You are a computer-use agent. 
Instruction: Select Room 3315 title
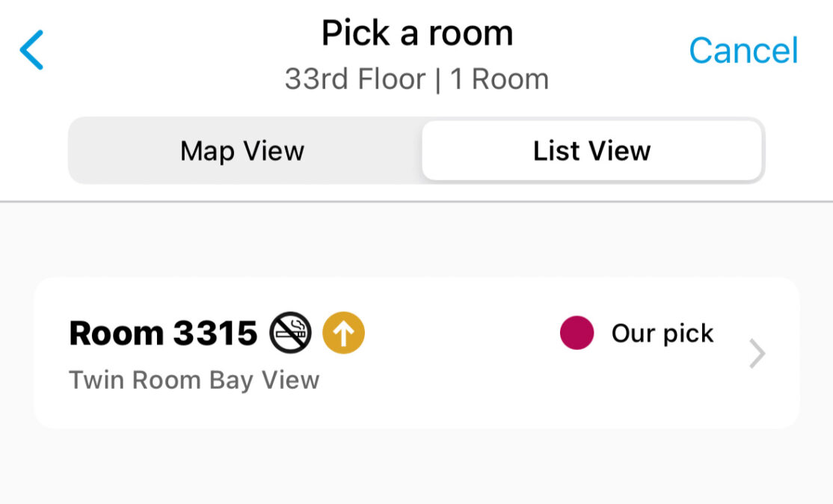163,334
